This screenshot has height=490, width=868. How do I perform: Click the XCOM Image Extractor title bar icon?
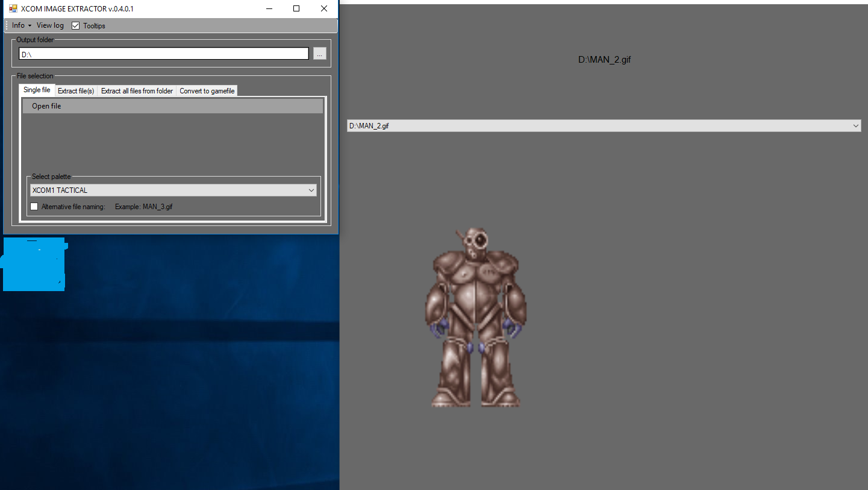[13, 8]
